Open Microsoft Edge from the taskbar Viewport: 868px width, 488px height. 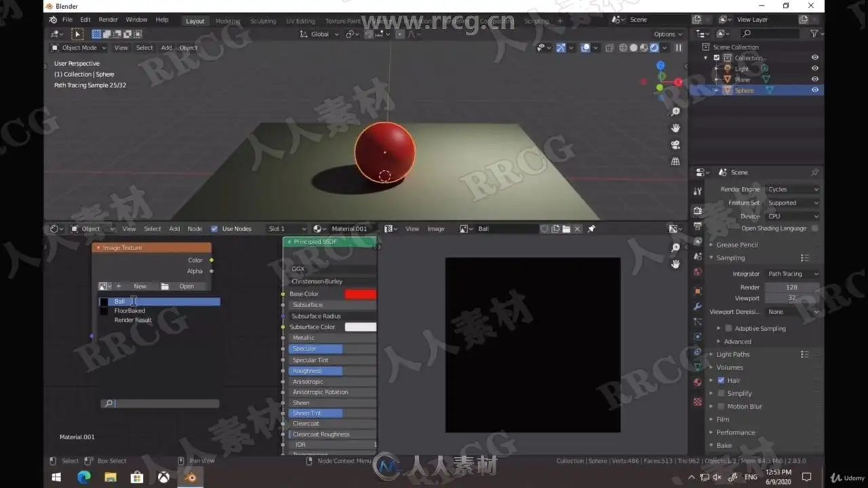click(x=83, y=477)
